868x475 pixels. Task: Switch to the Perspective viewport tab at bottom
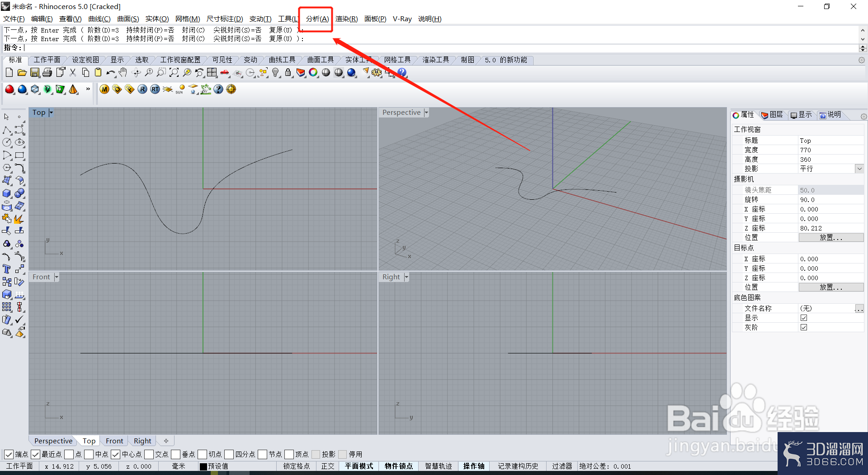[x=53, y=441]
